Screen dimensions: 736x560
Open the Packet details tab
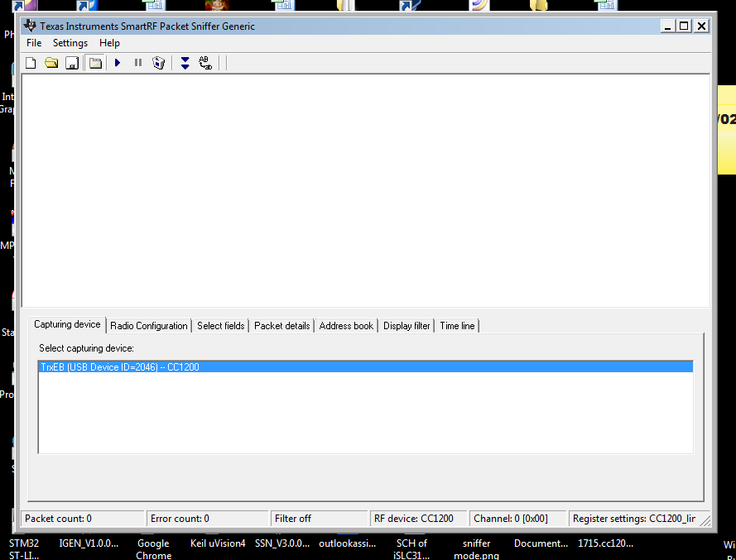coord(281,325)
